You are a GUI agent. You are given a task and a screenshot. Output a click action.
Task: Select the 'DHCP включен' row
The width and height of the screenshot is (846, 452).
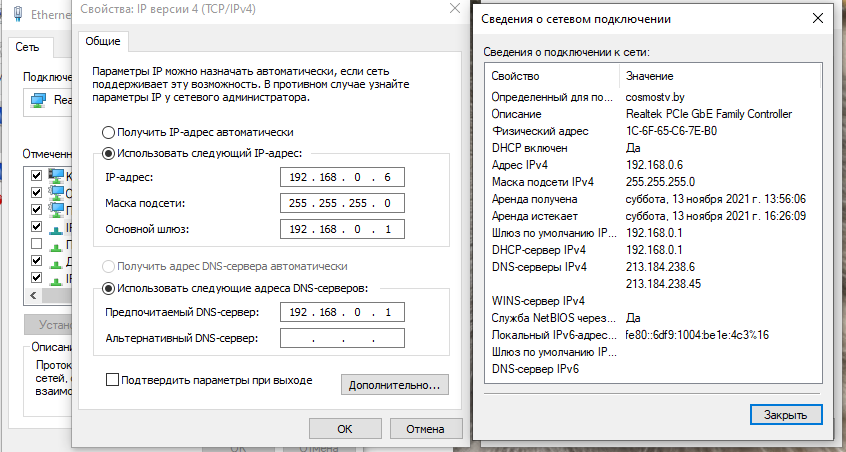[653, 148]
